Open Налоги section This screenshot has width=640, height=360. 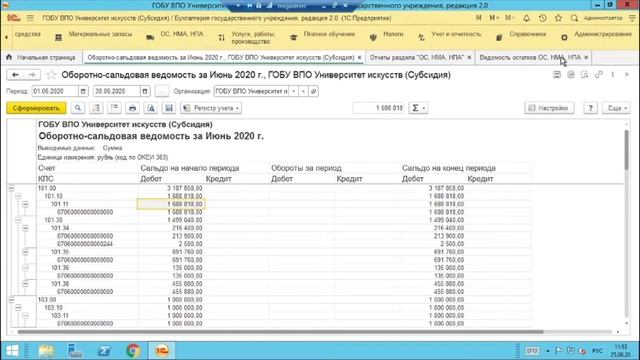coord(387,37)
